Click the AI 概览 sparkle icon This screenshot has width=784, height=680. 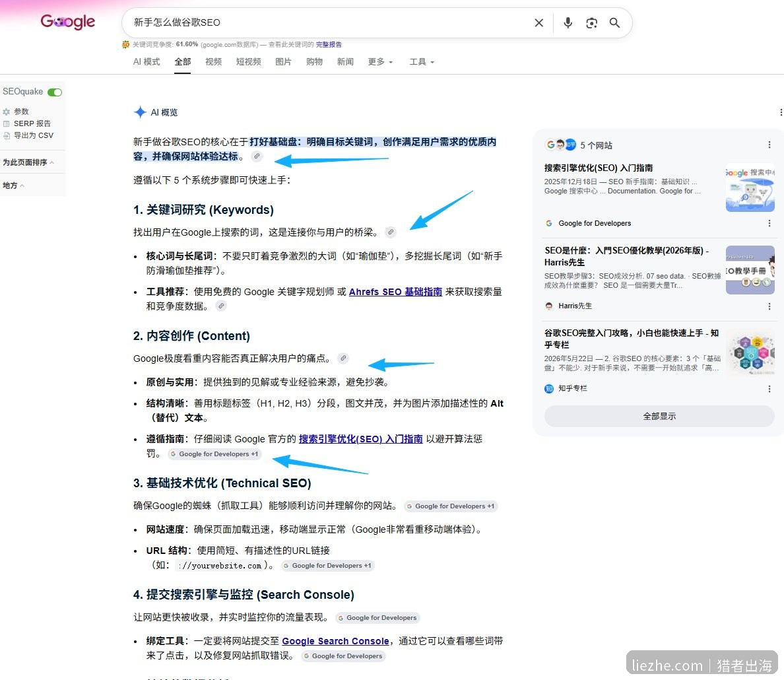140,112
